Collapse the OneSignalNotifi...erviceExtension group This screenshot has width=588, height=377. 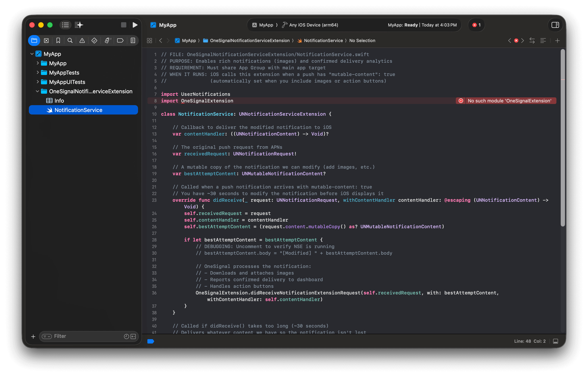click(x=37, y=91)
